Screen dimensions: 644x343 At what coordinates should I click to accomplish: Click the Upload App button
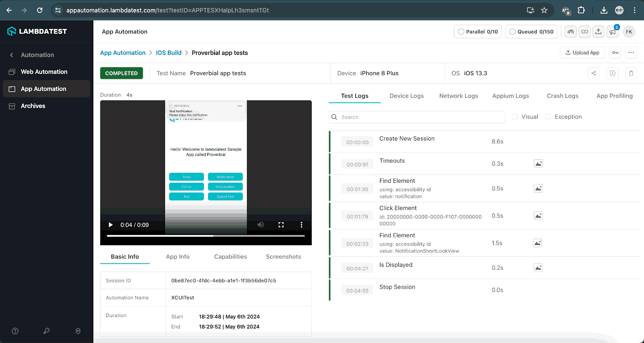[582, 52]
